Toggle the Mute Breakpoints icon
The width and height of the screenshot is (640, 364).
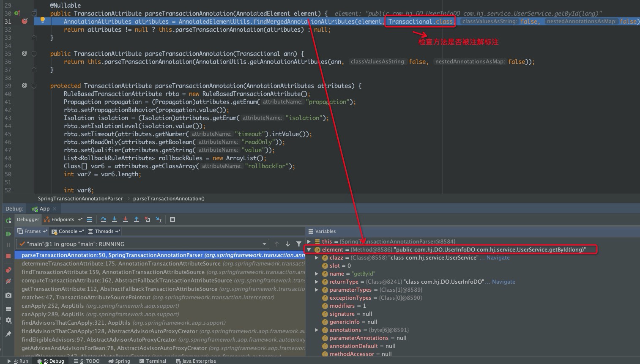(8, 281)
